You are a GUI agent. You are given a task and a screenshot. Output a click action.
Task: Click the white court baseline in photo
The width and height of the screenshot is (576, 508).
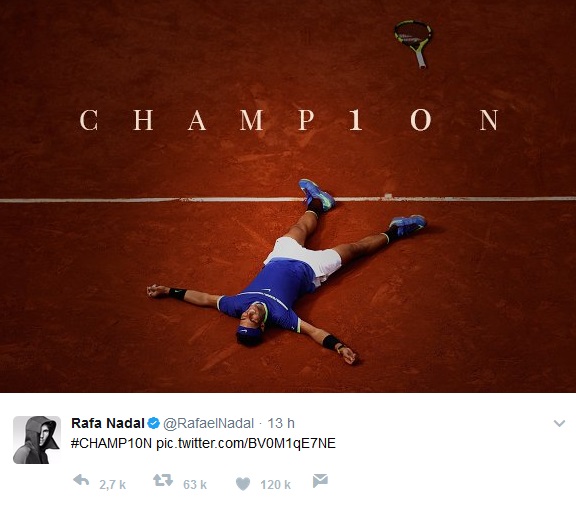click(x=288, y=199)
